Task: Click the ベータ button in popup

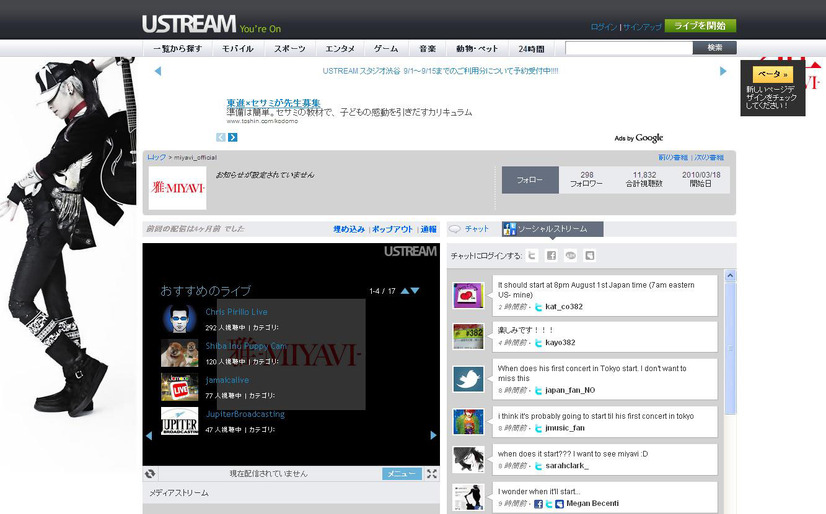Action: [x=772, y=74]
